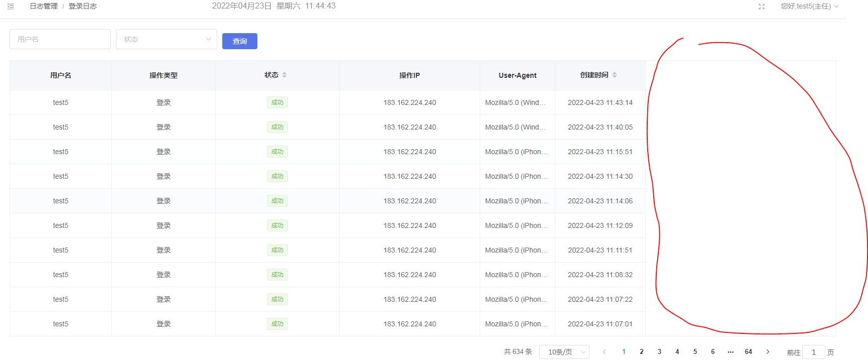Click timestamp 2022-04-23 11:40:05
868x360 pixels.
(x=600, y=127)
